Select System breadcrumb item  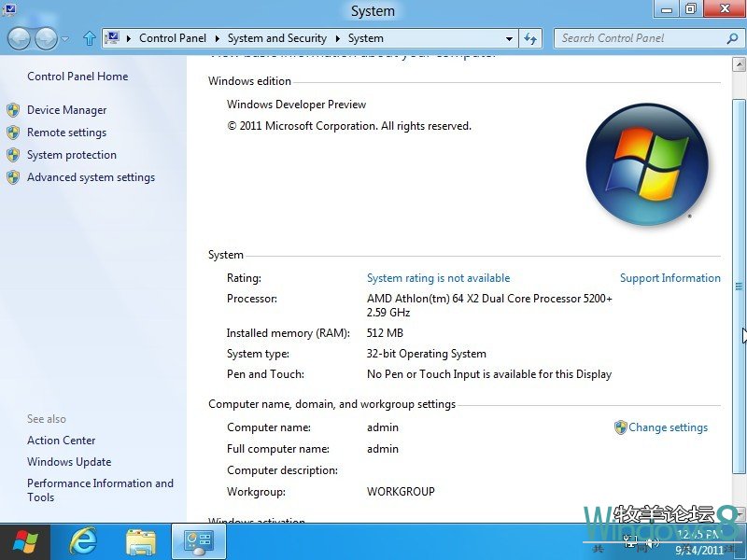coord(365,38)
